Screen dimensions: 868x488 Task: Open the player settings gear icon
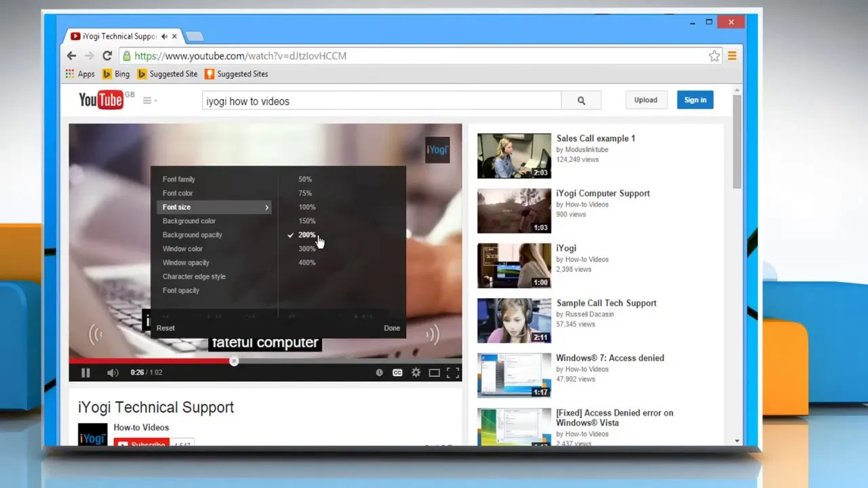416,372
